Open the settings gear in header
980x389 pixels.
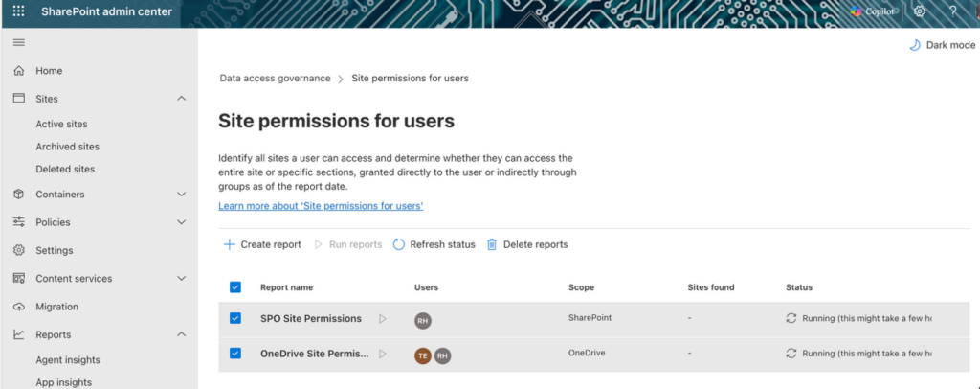pyautogui.click(x=920, y=11)
